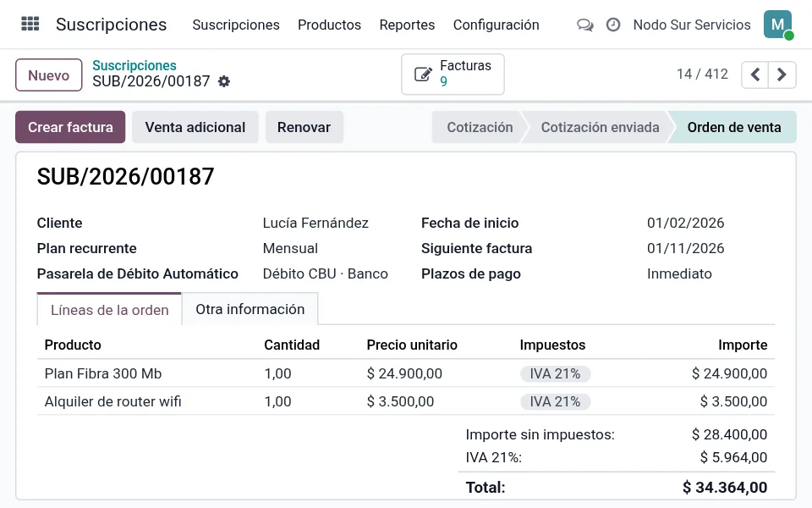
Task: Open the Productos menu
Action: [329, 25]
